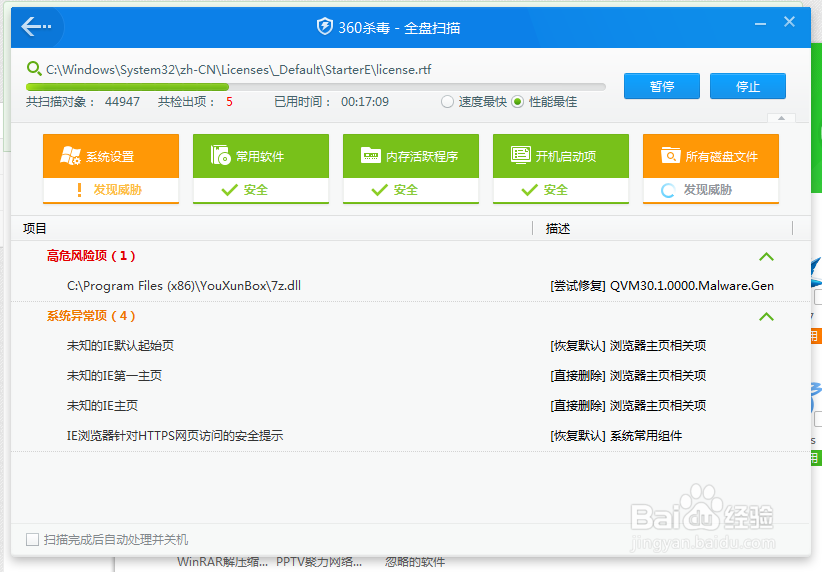Collapse the 高危风险项 group

click(x=766, y=256)
